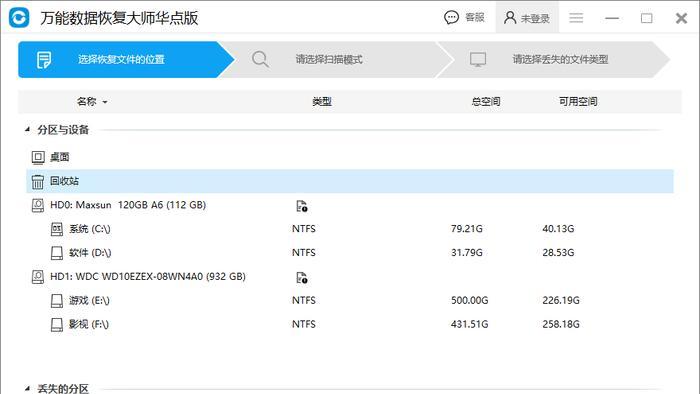Click the 可用空间 column header

point(578,102)
